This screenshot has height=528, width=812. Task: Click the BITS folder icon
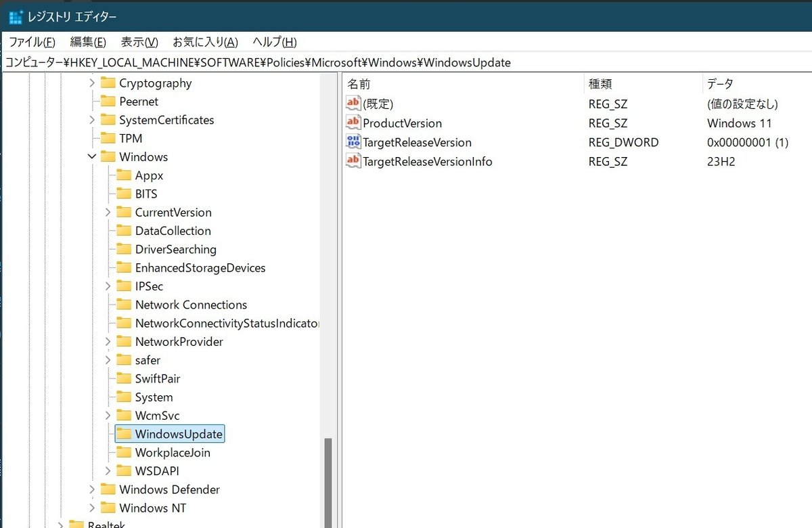tap(124, 194)
